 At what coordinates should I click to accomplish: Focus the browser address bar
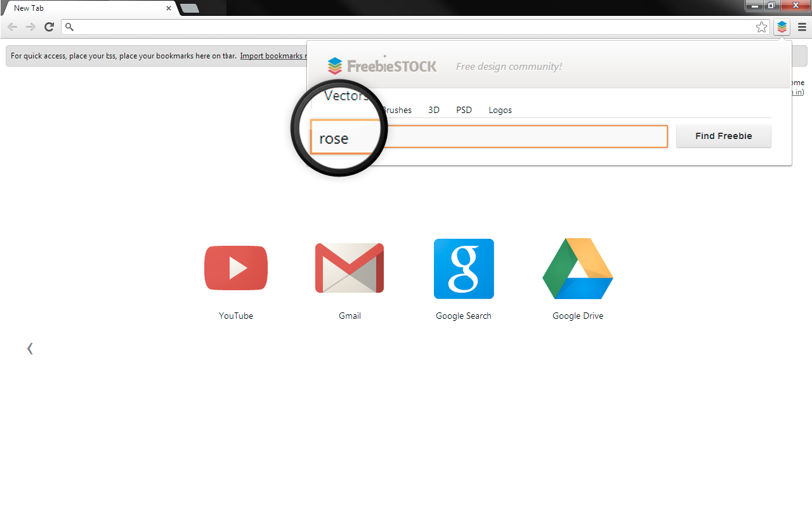(416, 27)
